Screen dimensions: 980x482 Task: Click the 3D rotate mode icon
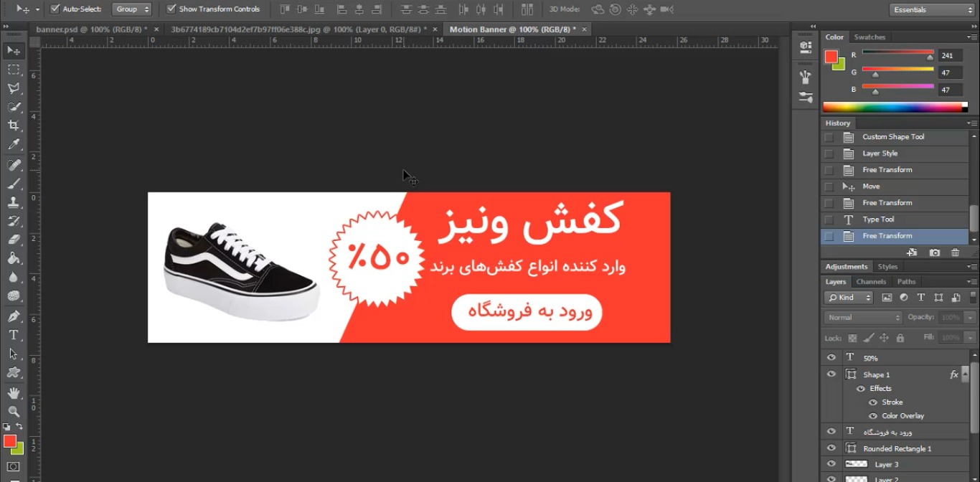598,9
